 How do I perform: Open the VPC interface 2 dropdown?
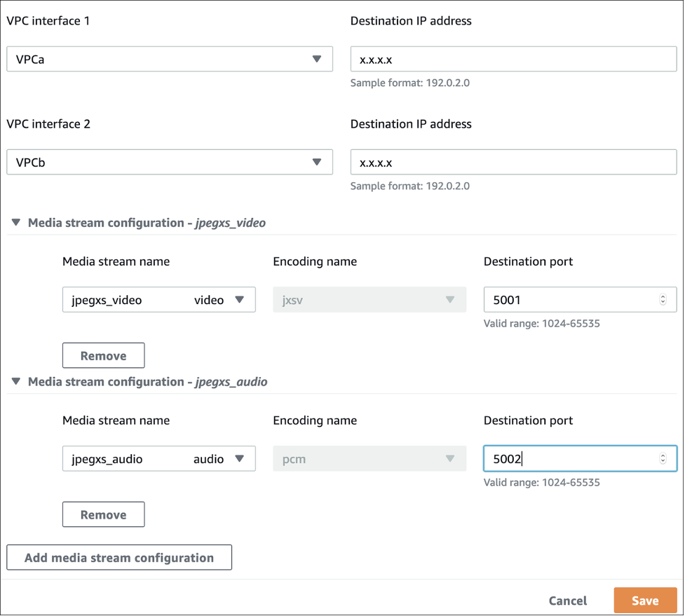pyautogui.click(x=168, y=163)
